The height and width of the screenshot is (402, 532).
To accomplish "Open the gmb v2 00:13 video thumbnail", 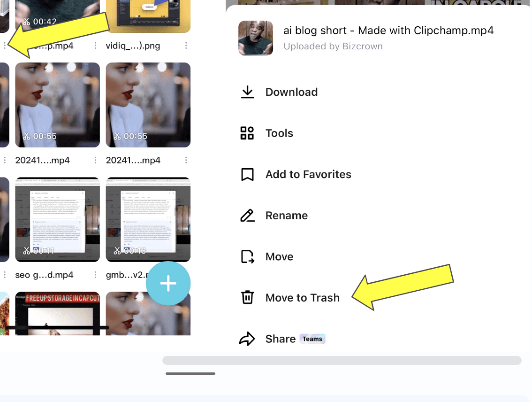I will (x=148, y=219).
